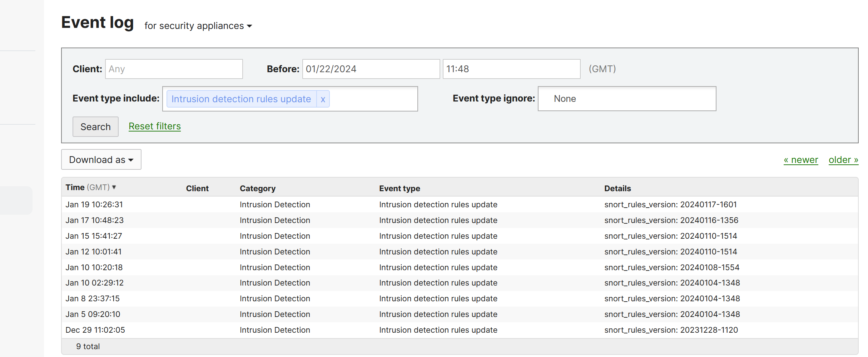
Task: Open the Download as menu
Action: tap(101, 159)
